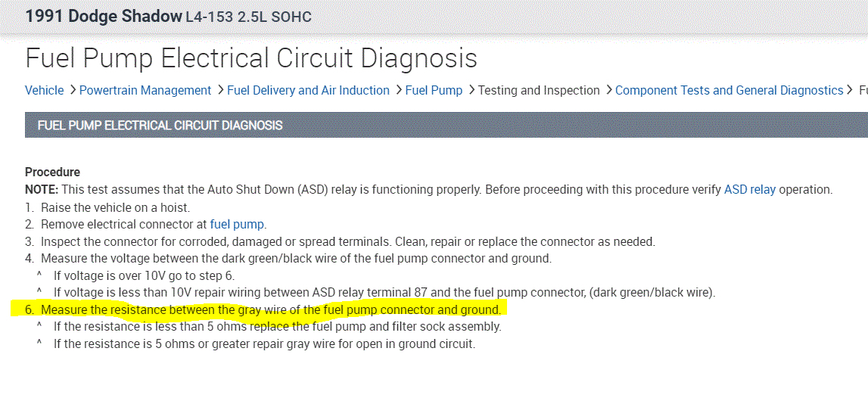Click the chevron after Powertrain Management
Image resolution: width=868 pixels, height=401 pixels.
[x=219, y=90]
